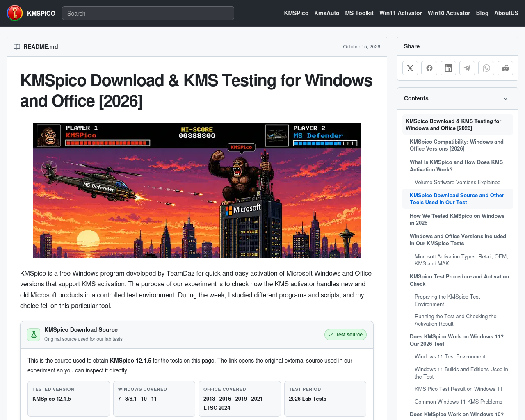Open the Blog page from navbar
Viewport: 525px width, 420px height.
click(482, 13)
